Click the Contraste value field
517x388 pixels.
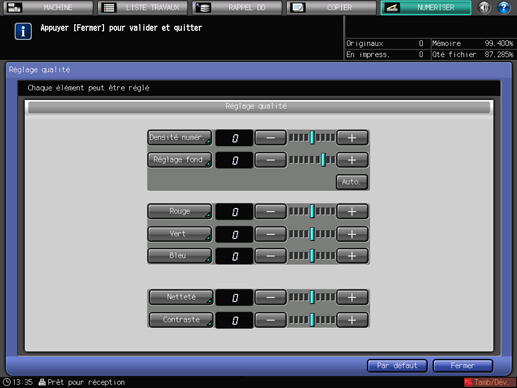[234, 320]
